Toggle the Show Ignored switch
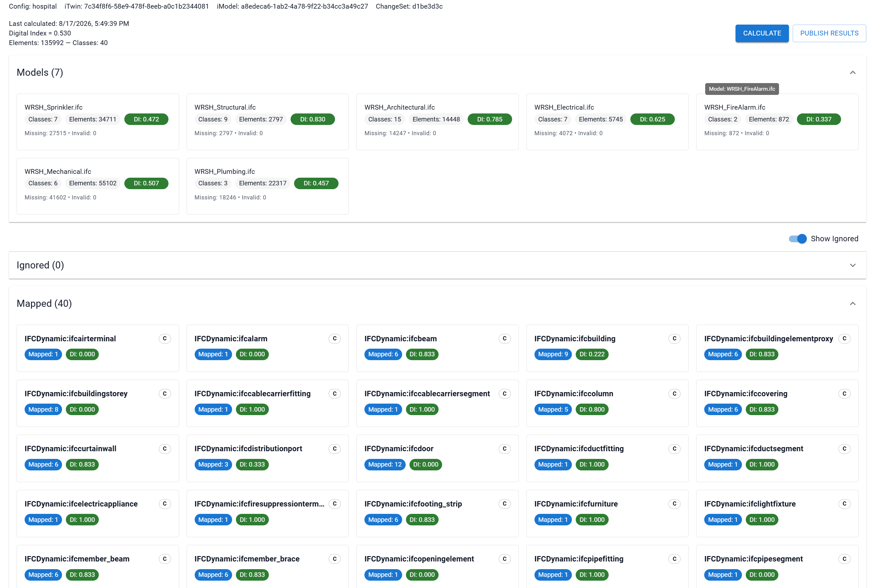The height and width of the screenshot is (588, 873). [797, 238]
